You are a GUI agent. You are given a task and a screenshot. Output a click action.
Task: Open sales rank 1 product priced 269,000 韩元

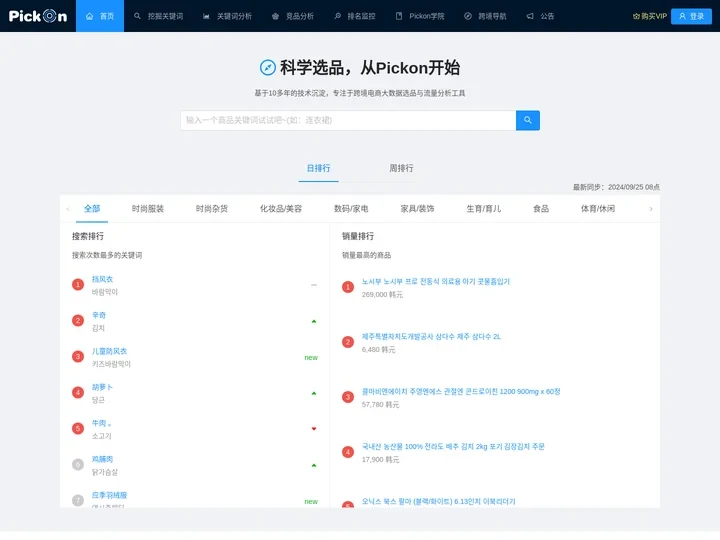pos(436,281)
